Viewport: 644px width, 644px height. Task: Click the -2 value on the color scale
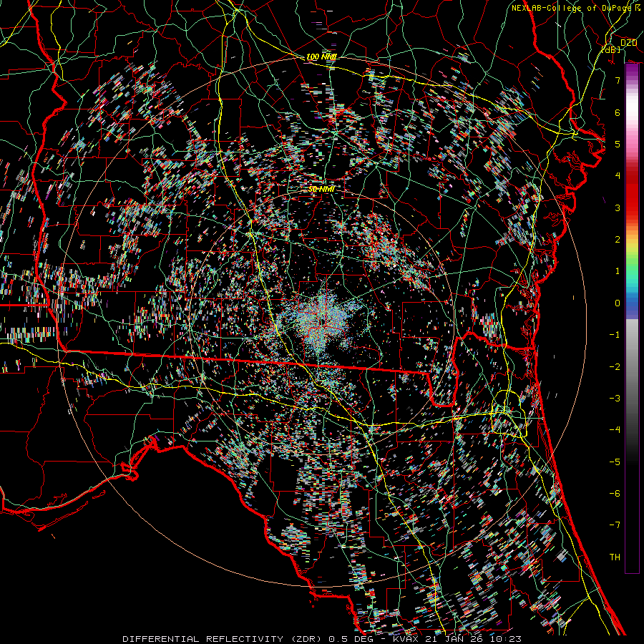point(615,366)
